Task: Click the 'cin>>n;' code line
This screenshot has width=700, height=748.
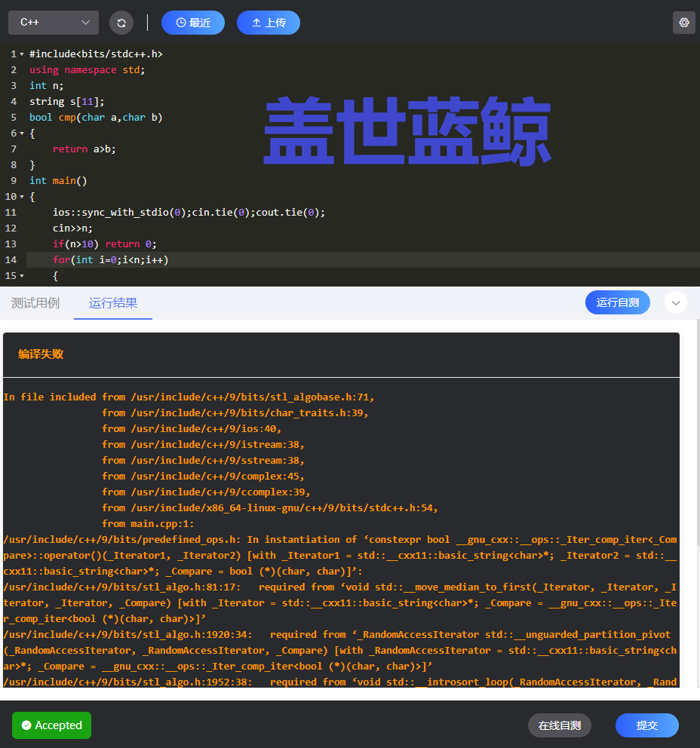Action: coord(72,228)
